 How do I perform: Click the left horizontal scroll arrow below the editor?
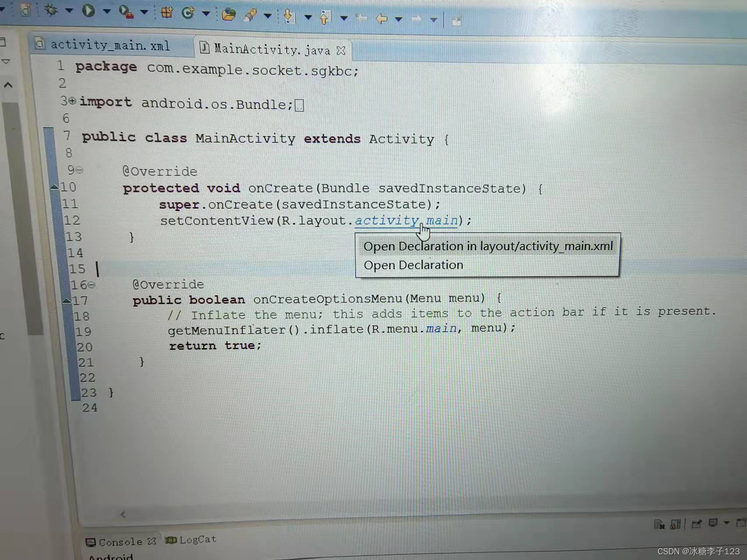pyautogui.click(x=123, y=514)
